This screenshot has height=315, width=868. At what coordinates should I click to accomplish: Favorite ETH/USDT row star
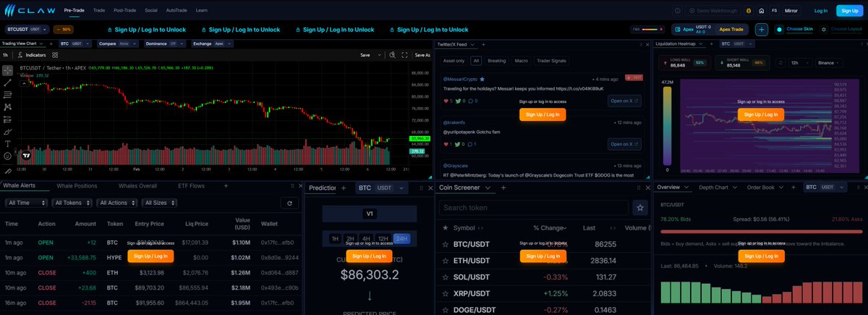click(x=445, y=261)
